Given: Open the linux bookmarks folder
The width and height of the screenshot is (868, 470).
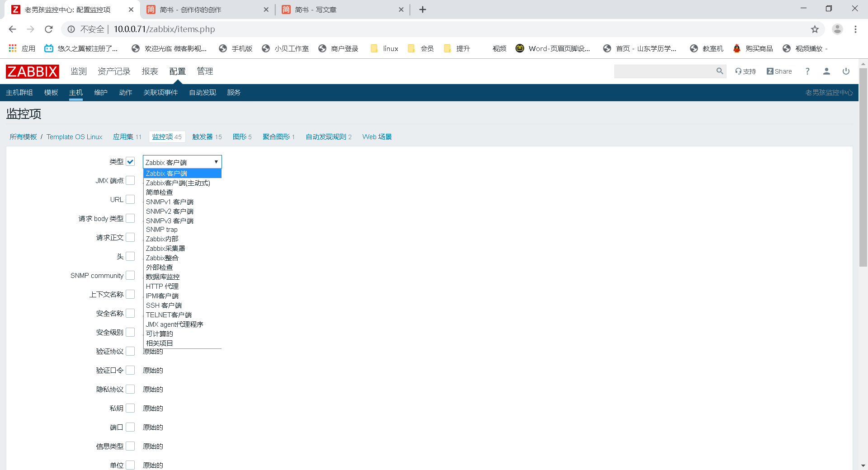Looking at the screenshot, I should (x=385, y=48).
